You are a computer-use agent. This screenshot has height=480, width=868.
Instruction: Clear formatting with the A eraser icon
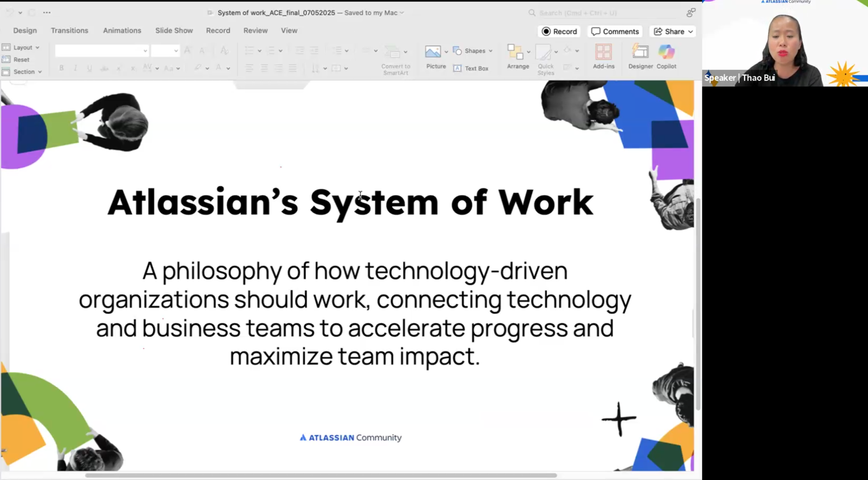point(224,50)
